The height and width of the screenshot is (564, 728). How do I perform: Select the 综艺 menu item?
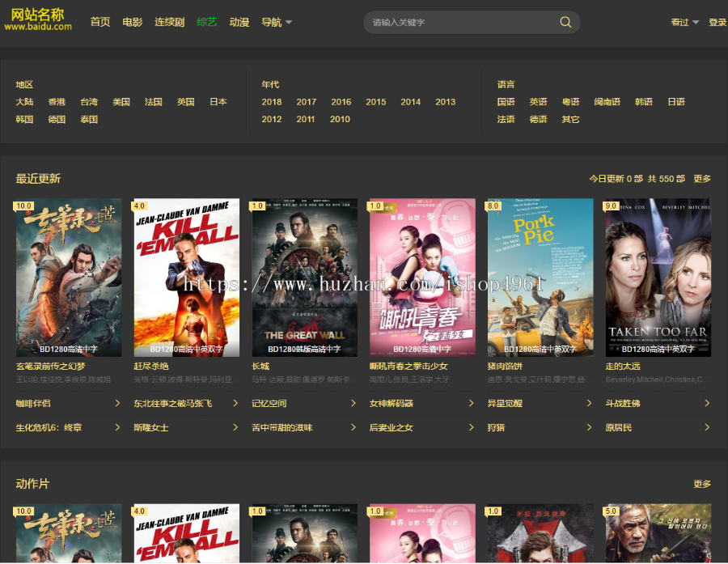[x=206, y=22]
